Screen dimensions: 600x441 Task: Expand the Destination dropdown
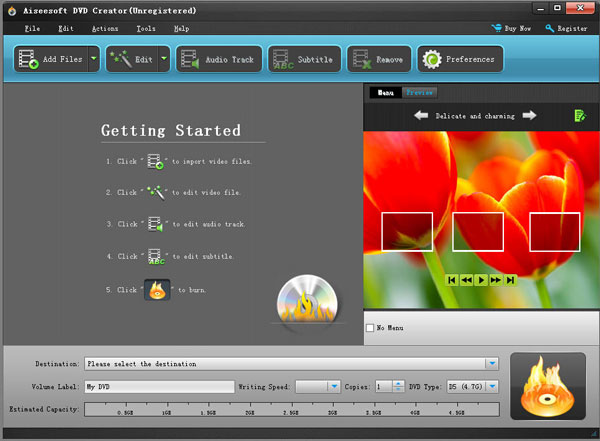pos(491,364)
